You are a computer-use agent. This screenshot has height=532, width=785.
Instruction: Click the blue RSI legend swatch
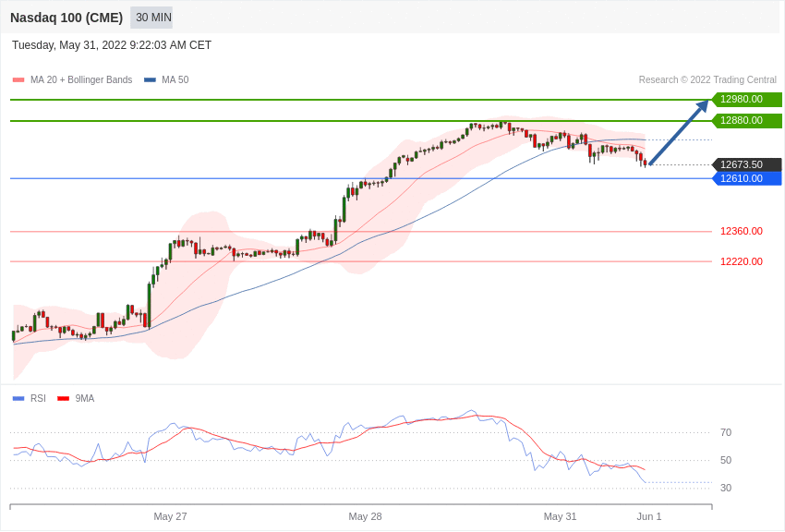pos(18,399)
